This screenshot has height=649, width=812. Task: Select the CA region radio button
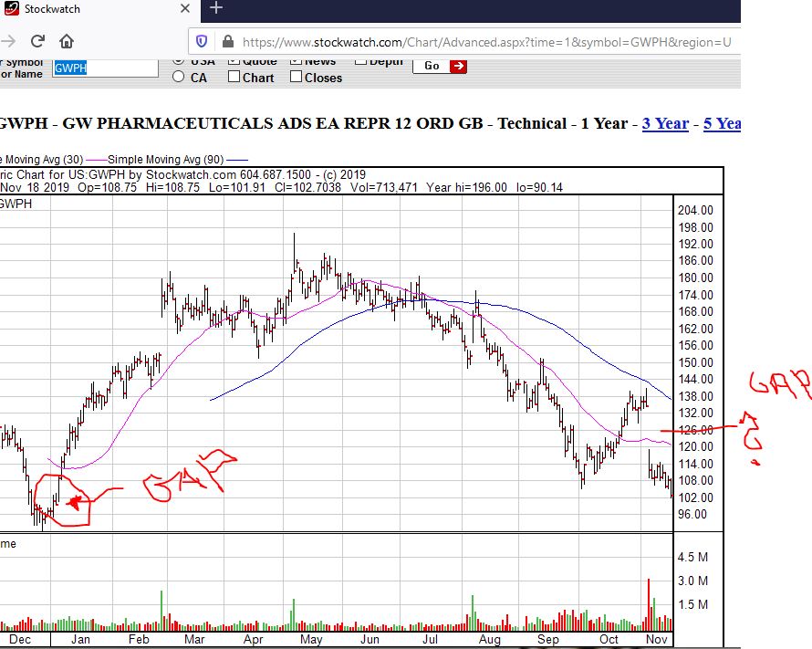[x=180, y=78]
